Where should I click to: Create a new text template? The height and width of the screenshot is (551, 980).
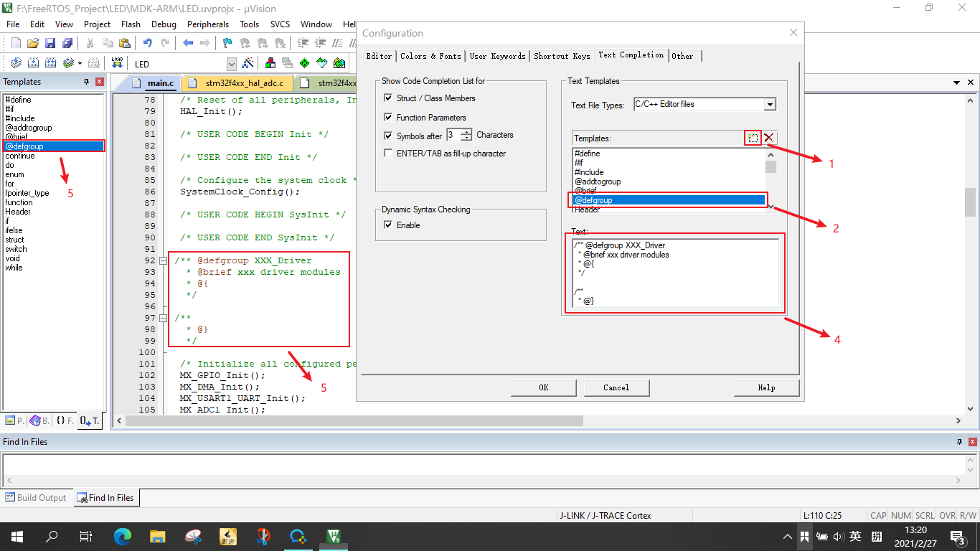[x=752, y=138]
